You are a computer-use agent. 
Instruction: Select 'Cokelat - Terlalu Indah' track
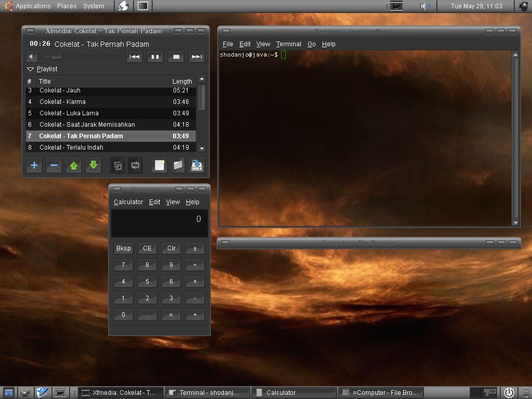[111, 147]
